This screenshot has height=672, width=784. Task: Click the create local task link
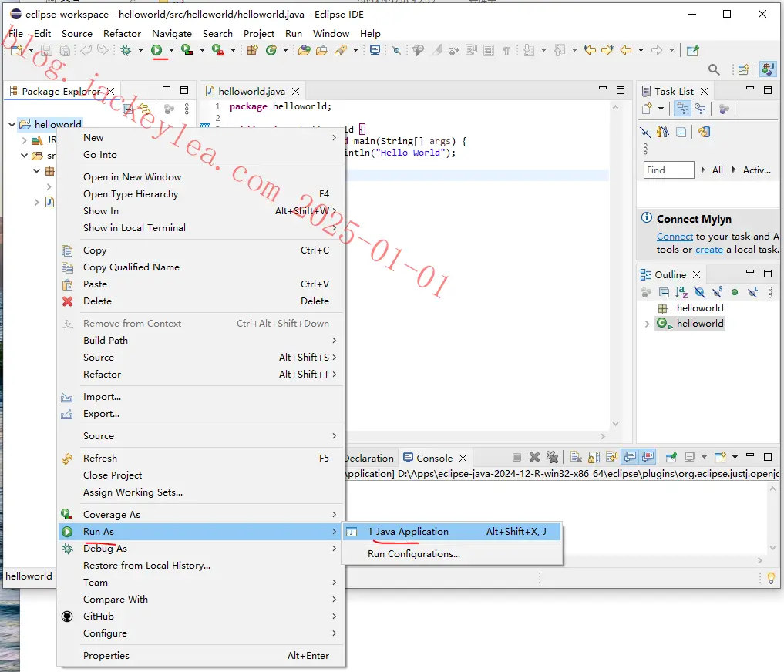tap(709, 250)
